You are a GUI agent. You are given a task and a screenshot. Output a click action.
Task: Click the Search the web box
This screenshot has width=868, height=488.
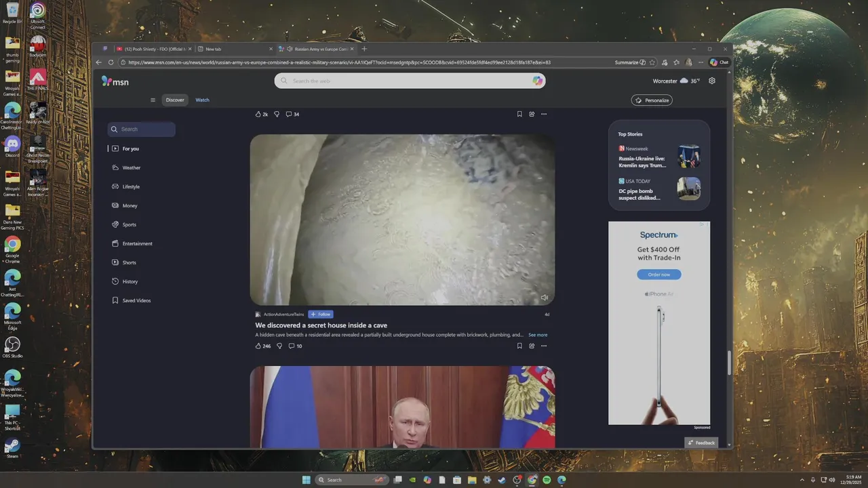pyautogui.click(x=410, y=81)
